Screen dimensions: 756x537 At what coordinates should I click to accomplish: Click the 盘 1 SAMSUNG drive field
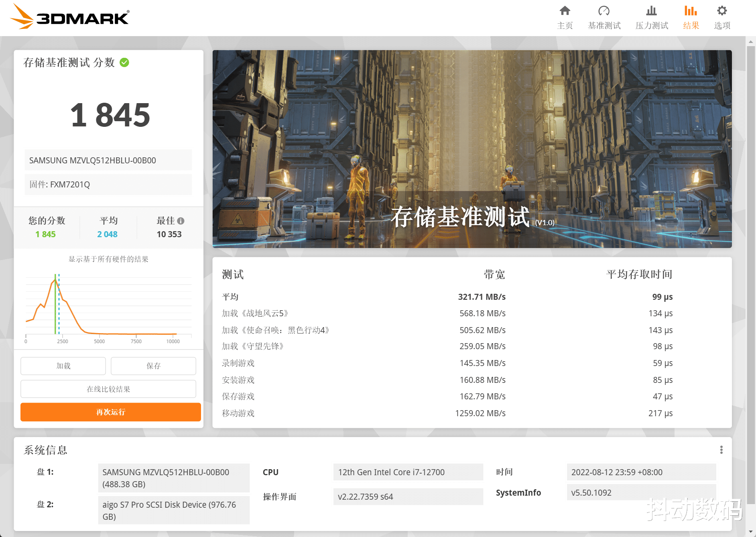pyautogui.click(x=174, y=478)
